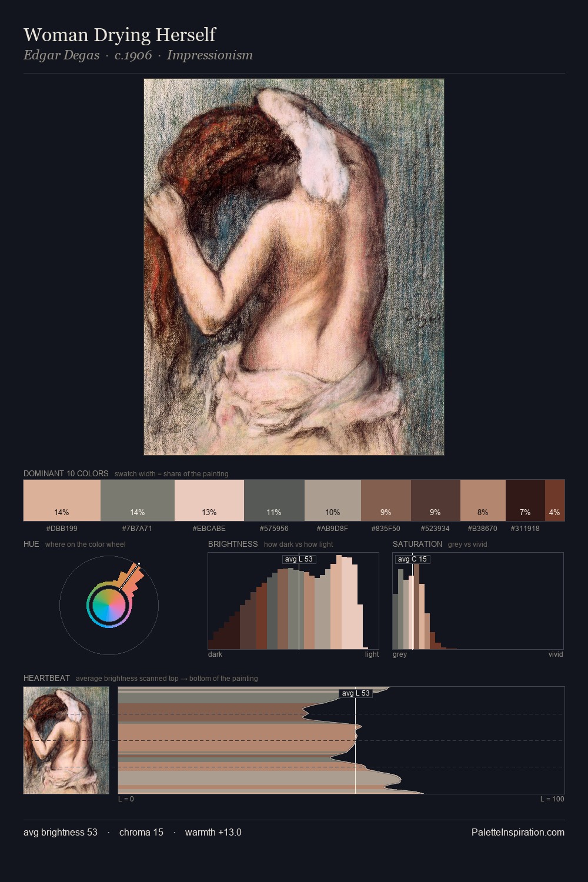Click the date "c.1906" in the subtitle
This screenshot has height=882, width=588.
coord(133,55)
